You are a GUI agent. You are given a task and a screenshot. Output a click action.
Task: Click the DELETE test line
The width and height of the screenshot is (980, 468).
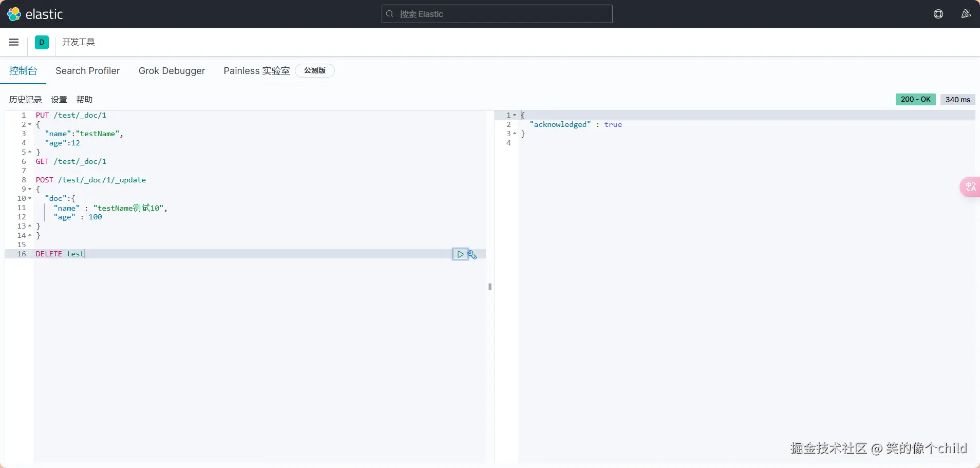60,254
